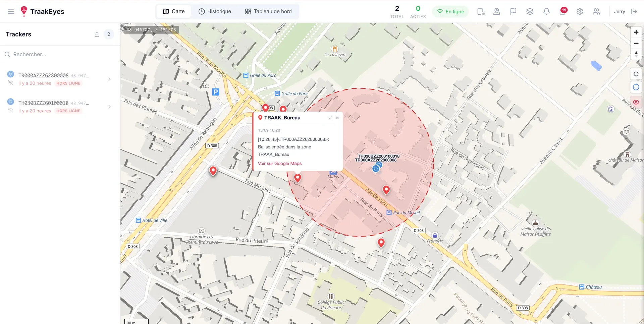Click the trackers count badge 2
Viewport: 644px width, 324px height.
pyautogui.click(x=109, y=34)
